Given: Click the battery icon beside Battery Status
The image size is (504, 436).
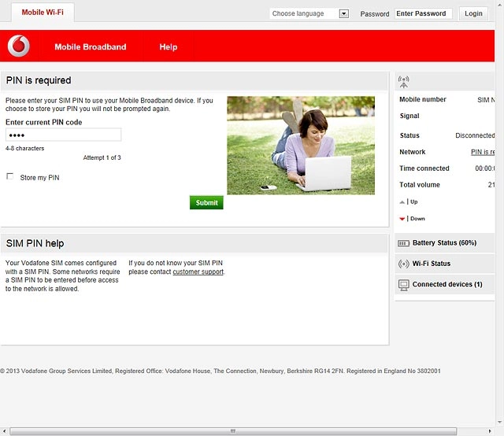Looking at the screenshot, I should pos(403,243).
